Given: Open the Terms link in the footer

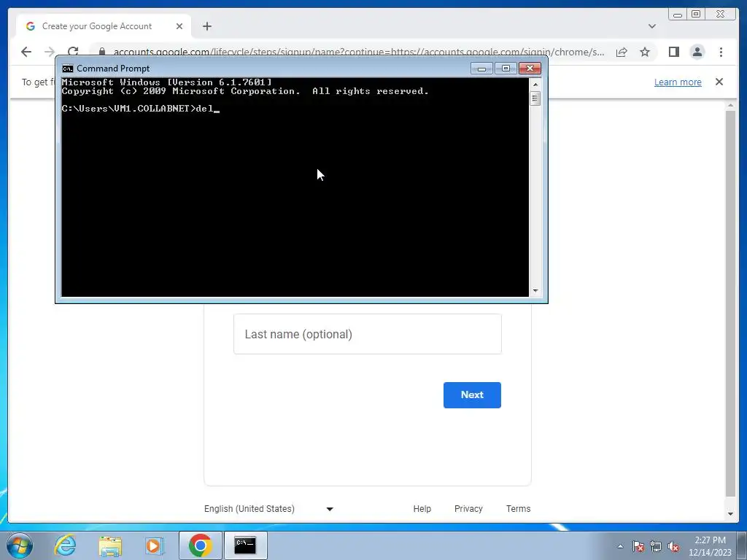Looking at the screenshot, I should tap(519, 508).
